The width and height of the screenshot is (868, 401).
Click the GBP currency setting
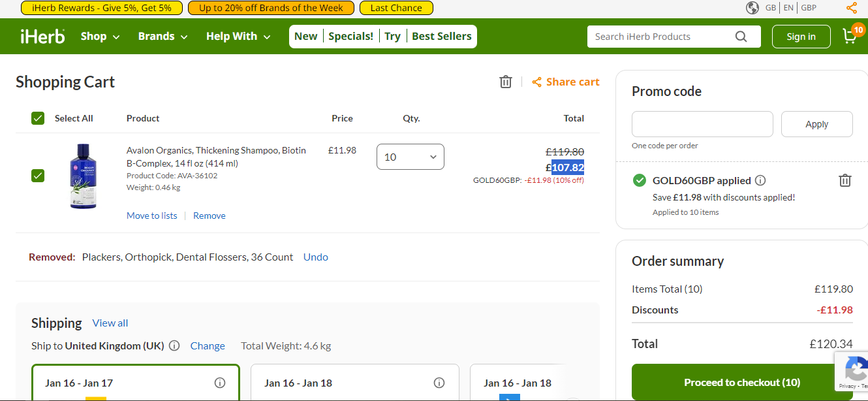809,8
